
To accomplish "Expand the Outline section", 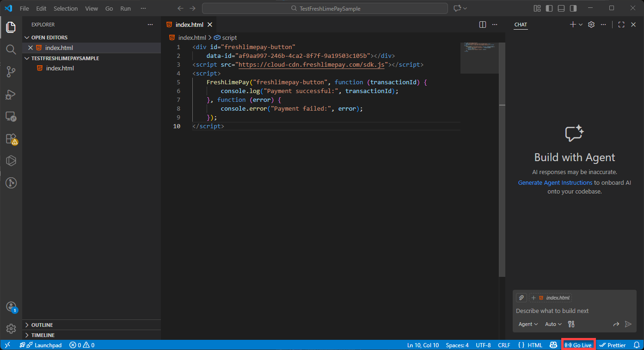I will (x=42, y=325).
